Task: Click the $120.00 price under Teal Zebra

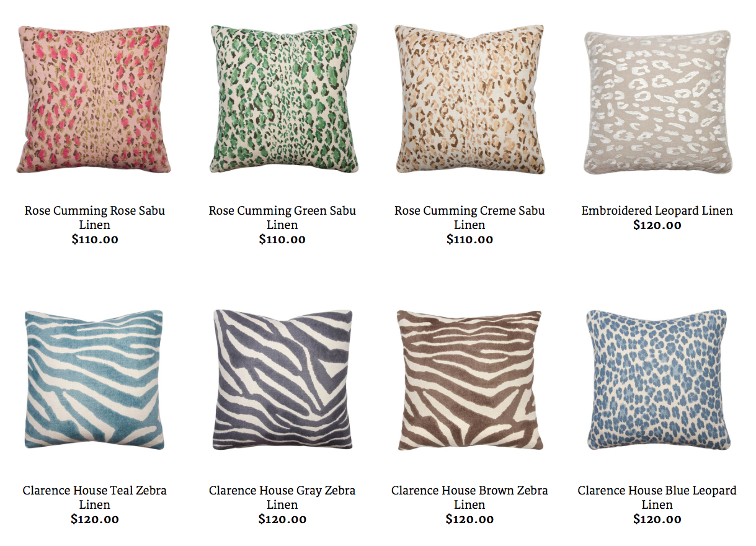Action: [x=95, y=519]
